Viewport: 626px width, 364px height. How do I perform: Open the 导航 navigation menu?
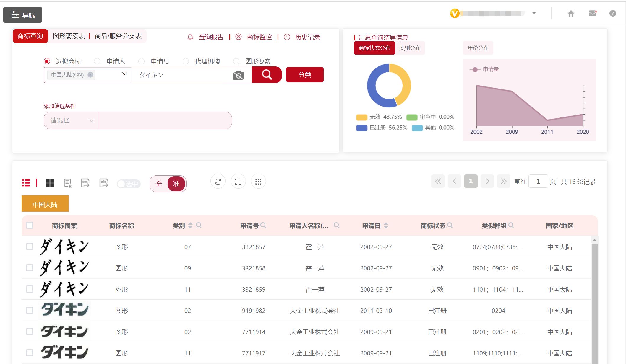pyautogui.click(x=22, y=15)
